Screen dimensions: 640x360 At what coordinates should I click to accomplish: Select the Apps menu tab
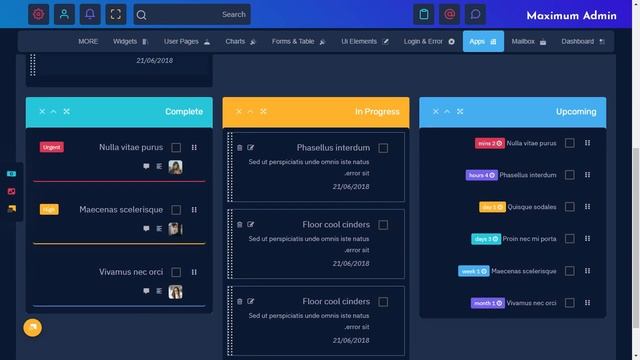(x=483, y=41)
